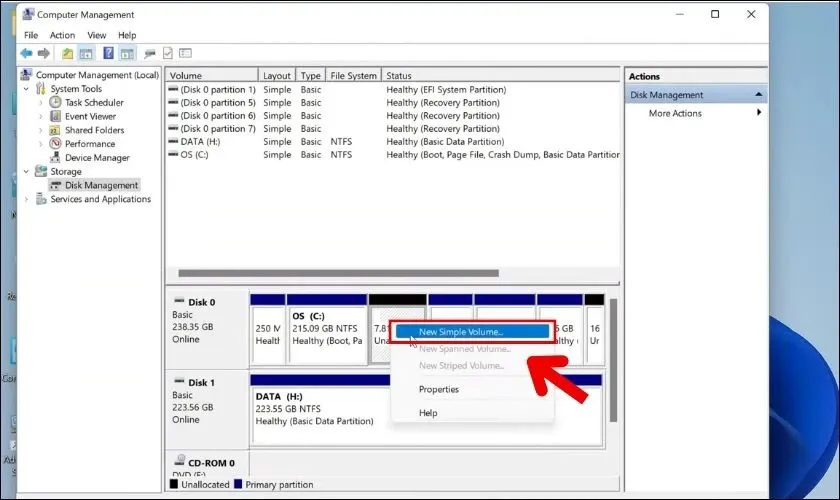Open the Action menu

[x=62, y=35]
